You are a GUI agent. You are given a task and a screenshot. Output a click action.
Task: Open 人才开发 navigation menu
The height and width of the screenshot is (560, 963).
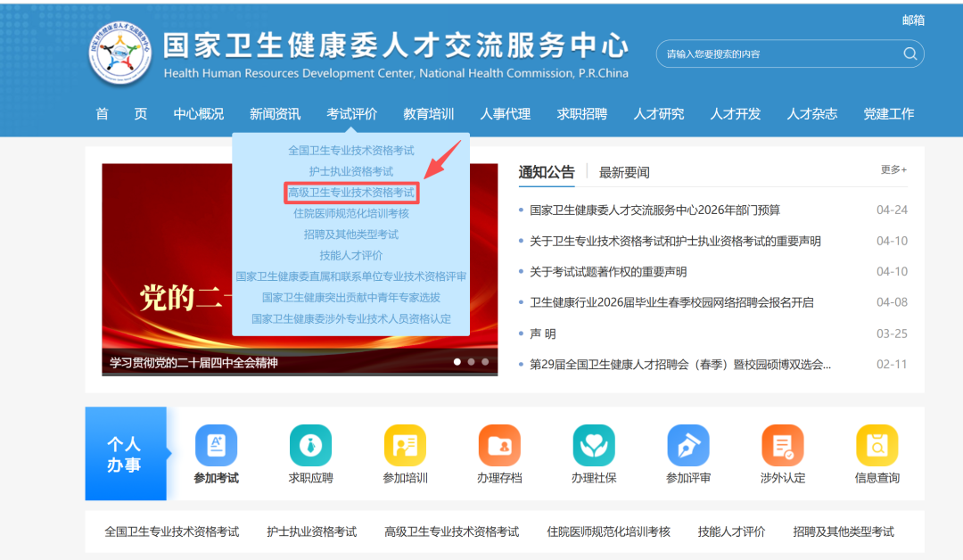(736, 114)
